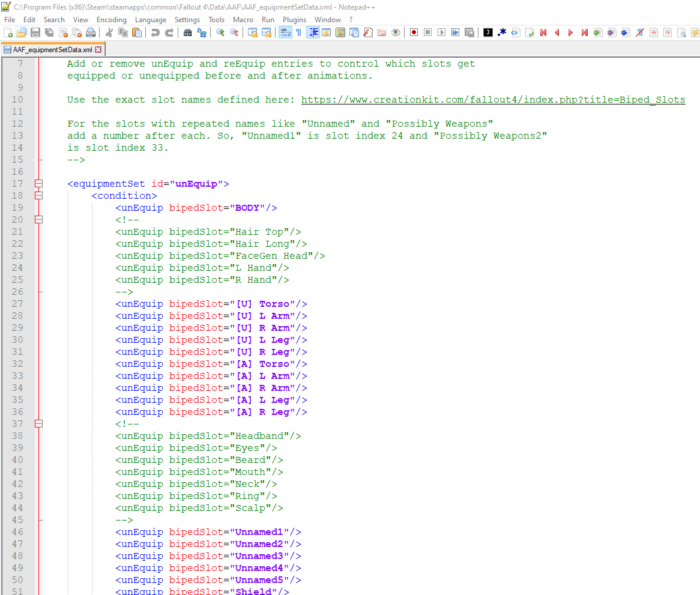Image resolution: width=700 pixels, height=595 pixels.
Task: Click the Paste clipboard icon
Action: (137, 32)
